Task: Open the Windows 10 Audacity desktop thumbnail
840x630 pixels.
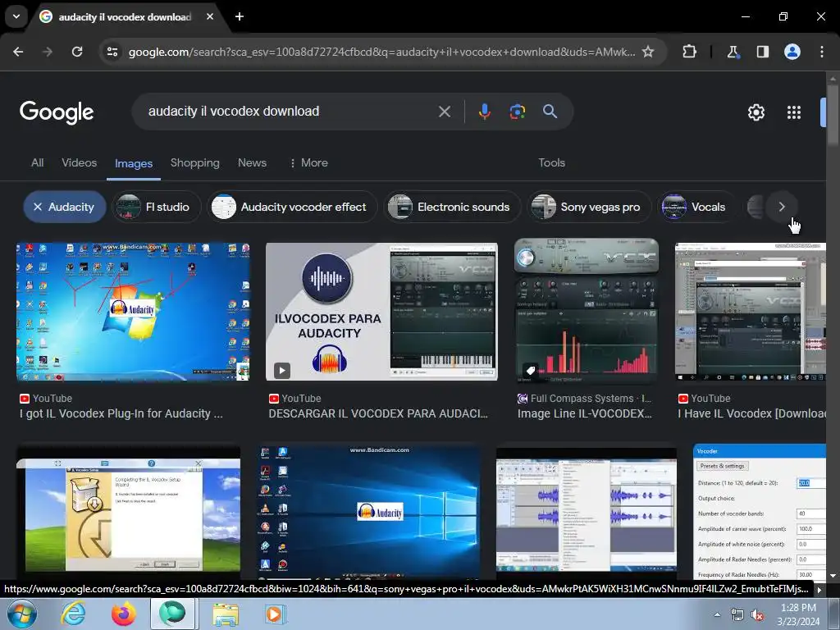Action: (368, 512)
